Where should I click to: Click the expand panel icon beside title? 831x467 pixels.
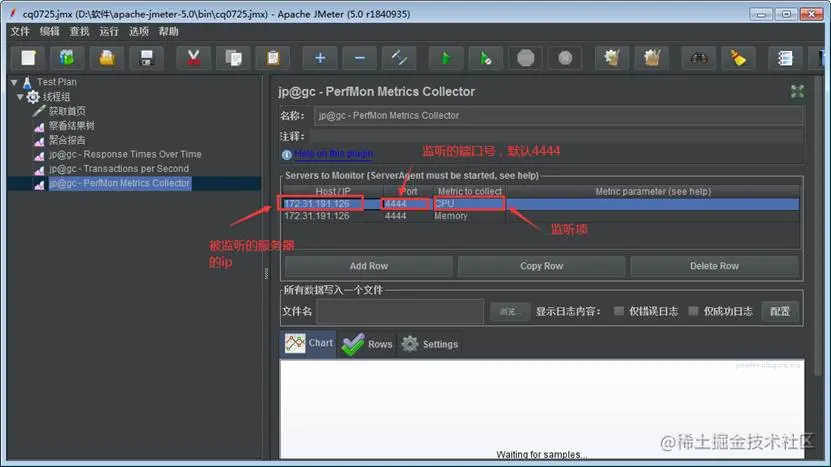pyautogui.click(x=797, y=91)
